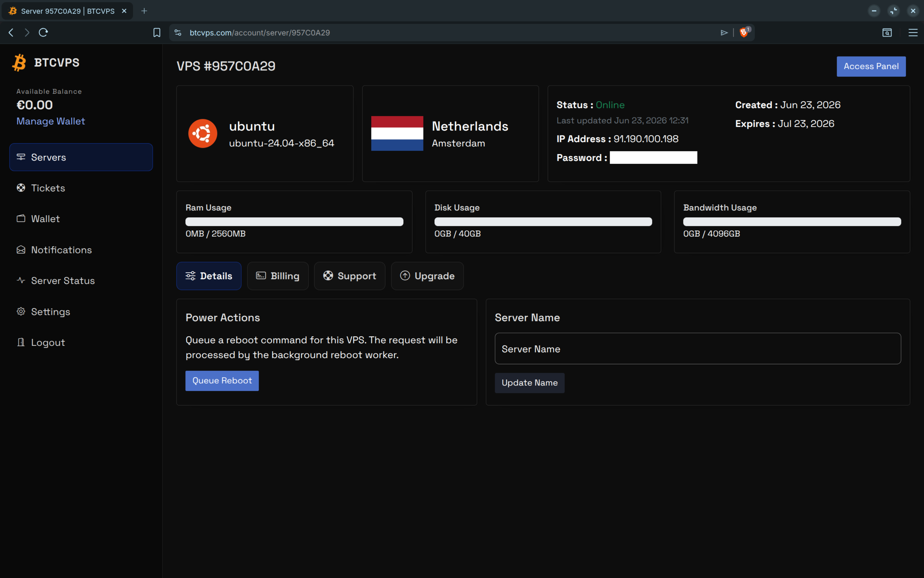Screen dimensions: 924x578
Task: Click the 0GB / 40GB disk value
Action: pos(457,234)
